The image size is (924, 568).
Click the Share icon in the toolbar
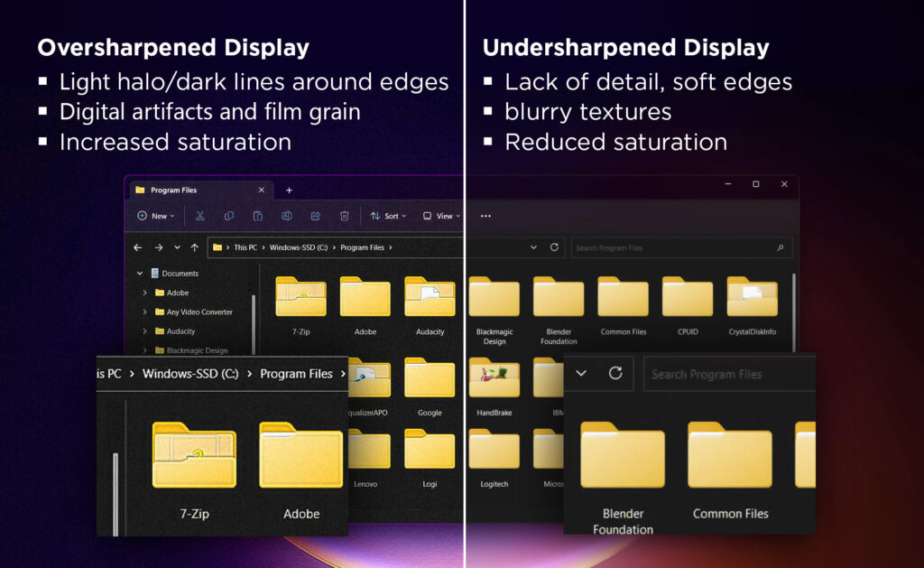click(x=316, y=216)
